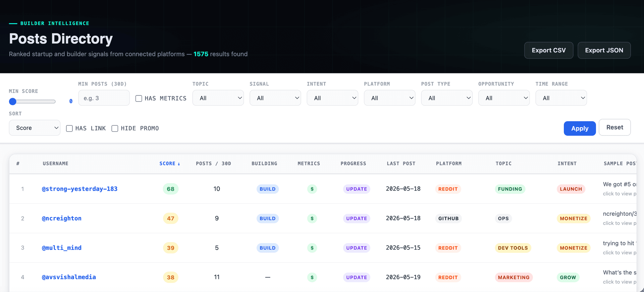The width and height of the screenshot is (644, 292).
Task: Focus the Min Posts input field
Action: point(104,98)
